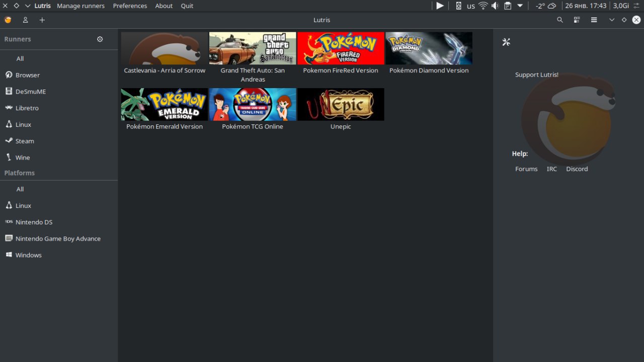This screenshot has width=644, height=362.
Task: Click the play triangle icon in system panel
Action: pos(440,6)
